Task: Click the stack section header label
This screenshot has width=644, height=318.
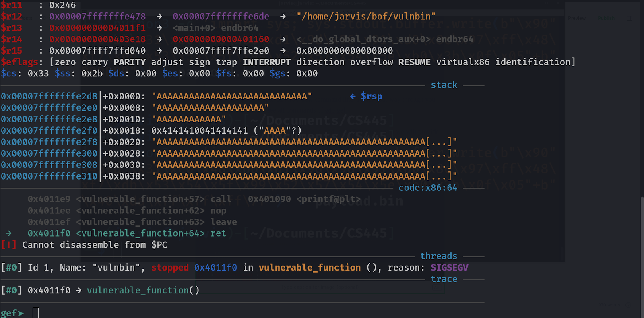Action: point(444,85)
